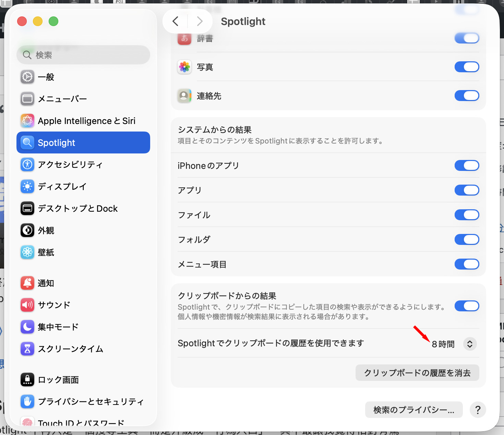The height and width of the screenshot is (435, 504).
Task: Click クリップボードの履歴を消去 button
Action: 417,373
